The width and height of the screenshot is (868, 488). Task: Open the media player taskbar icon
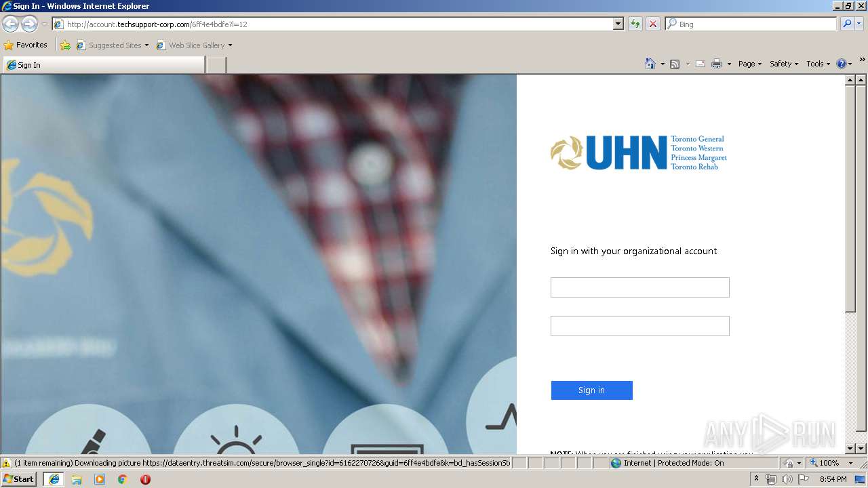click(x=100, y=479)
